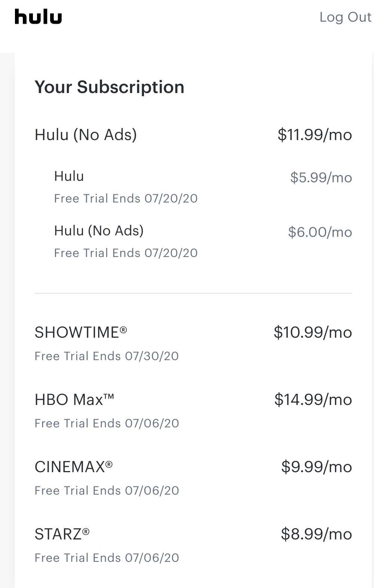Select the HBO Max add-on
This screenshot has height=588, width=374.
click(74, 399)
